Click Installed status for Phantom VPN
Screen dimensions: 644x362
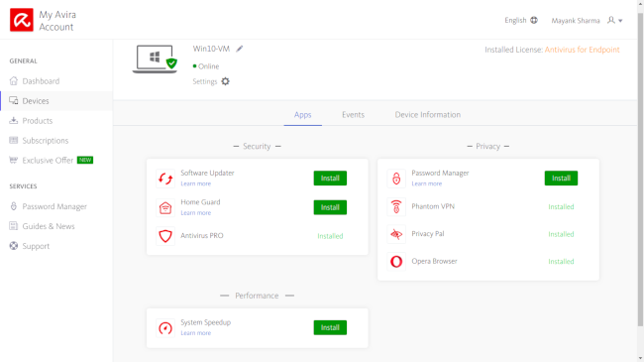pos(561,207)
